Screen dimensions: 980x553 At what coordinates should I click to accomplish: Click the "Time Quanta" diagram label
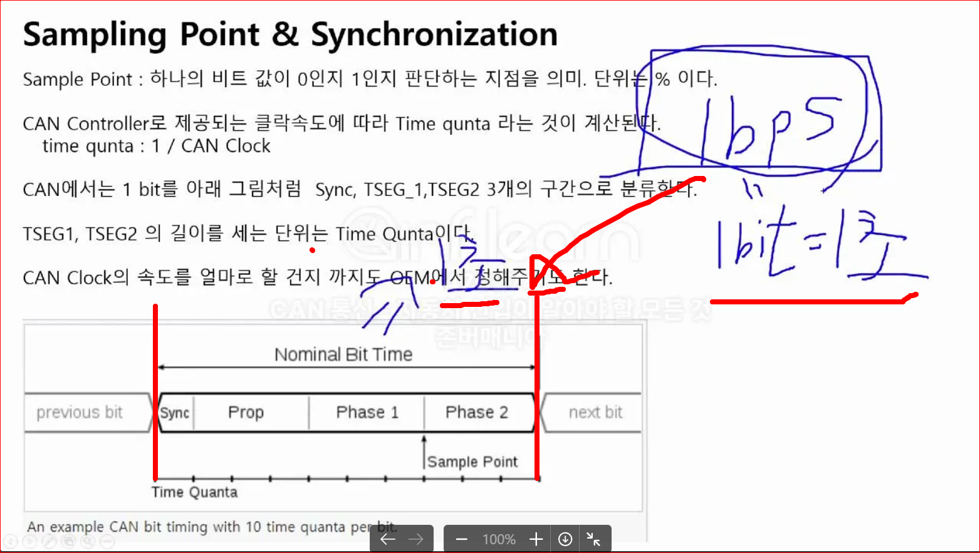coord(194,492)
